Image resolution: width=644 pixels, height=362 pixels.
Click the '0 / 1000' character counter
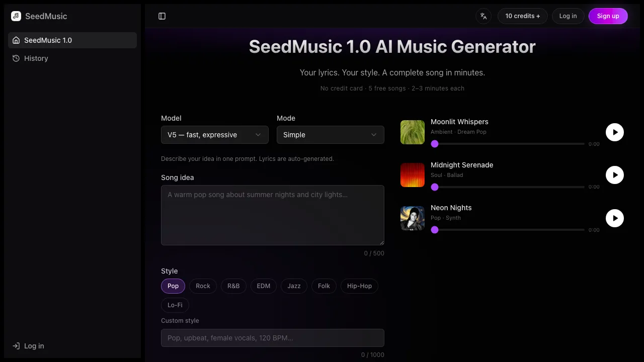click(373, 355)
